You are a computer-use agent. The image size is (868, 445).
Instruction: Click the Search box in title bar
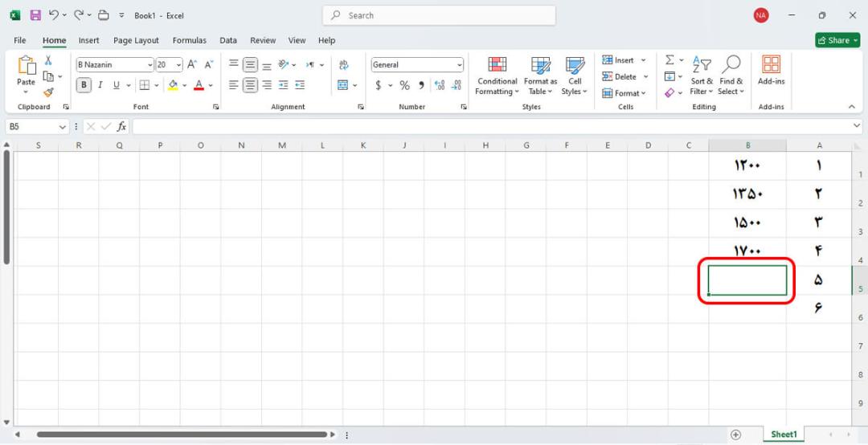click(x=439, y=15)
